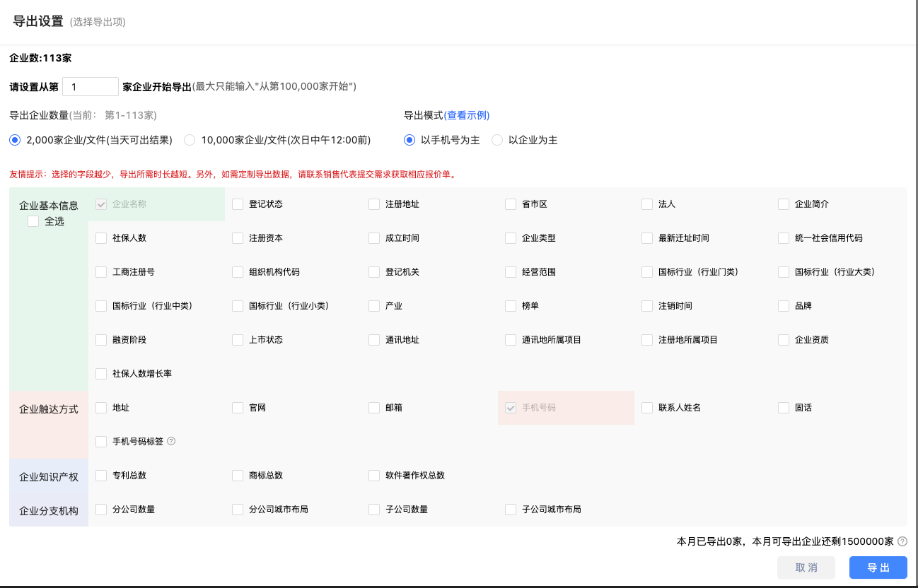Viewport: 918px width, 588px height.
Task: Check the 省市区 field
Action: (x=511, y=204)
